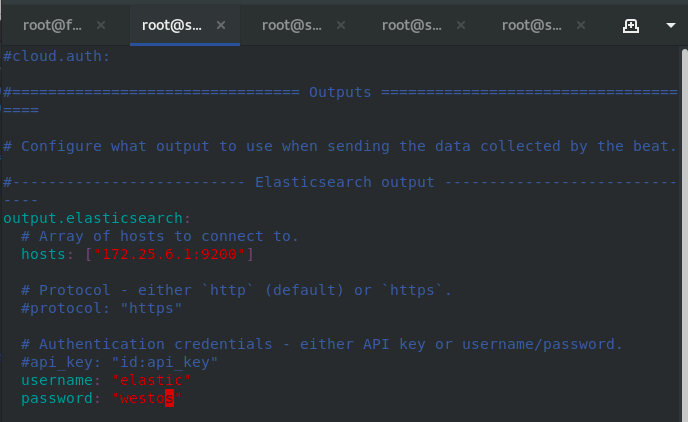Click the '# Array of hosts to connect to.' comment
The image size is (688, 422).
pyautogui.click(x=160, y=236)
